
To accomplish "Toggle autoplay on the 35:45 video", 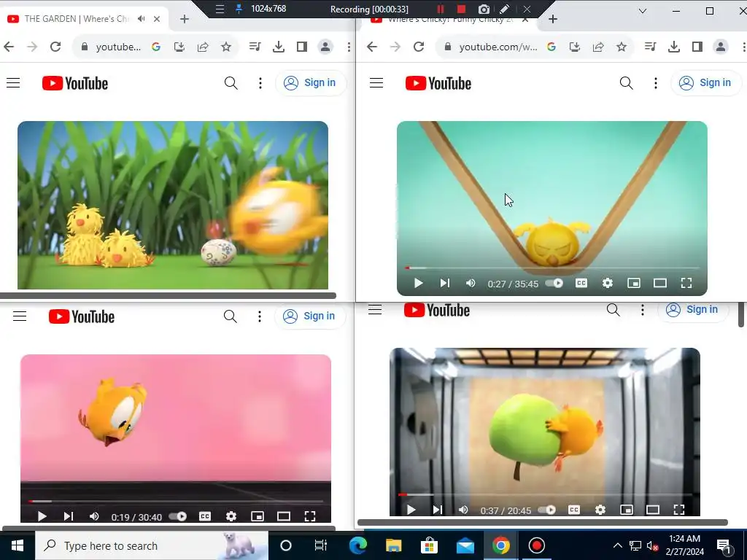I will point(554,284).
